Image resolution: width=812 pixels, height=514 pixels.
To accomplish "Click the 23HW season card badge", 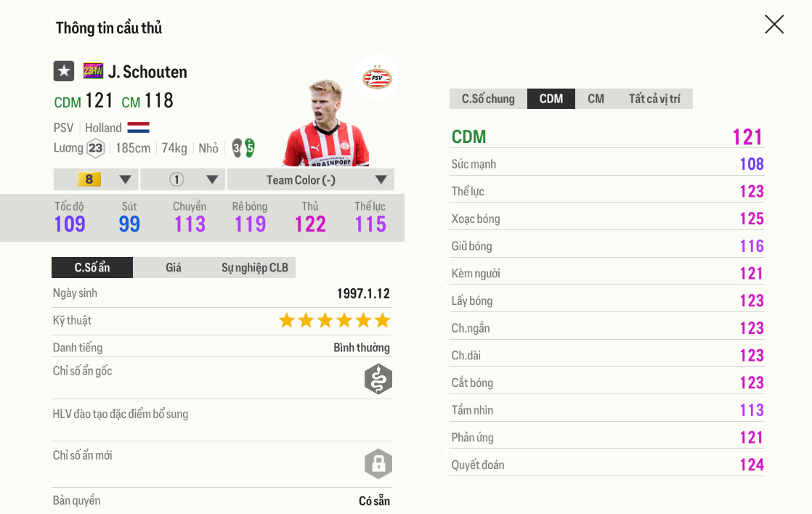I will [x=93, y=71].
